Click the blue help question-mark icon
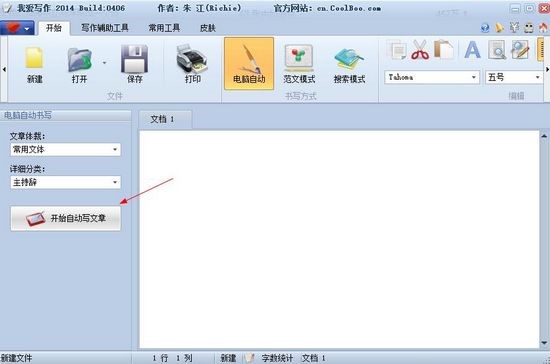Screen dimensions: 550x364 point(485,28)
